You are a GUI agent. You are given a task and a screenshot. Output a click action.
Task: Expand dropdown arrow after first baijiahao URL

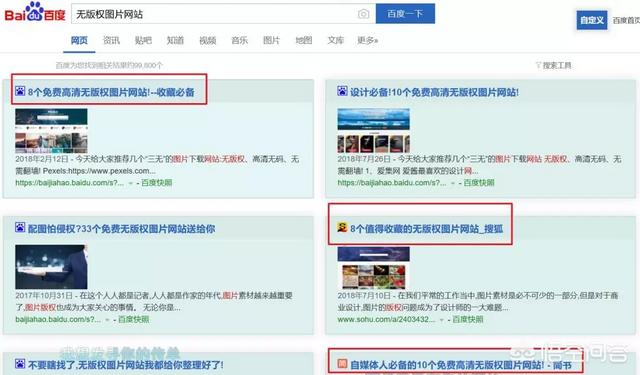point(131,183)
